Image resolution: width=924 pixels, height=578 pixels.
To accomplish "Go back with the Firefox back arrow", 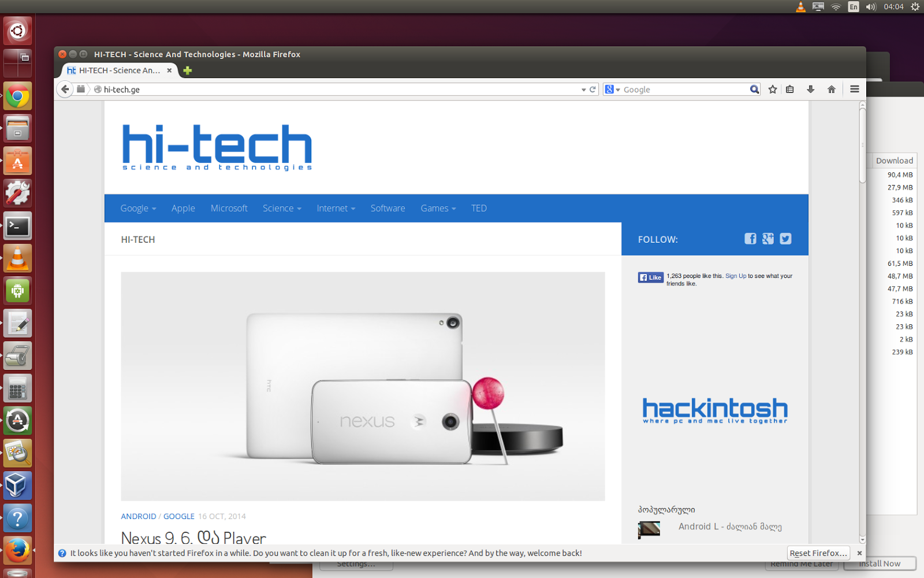I will pos(65,89).
